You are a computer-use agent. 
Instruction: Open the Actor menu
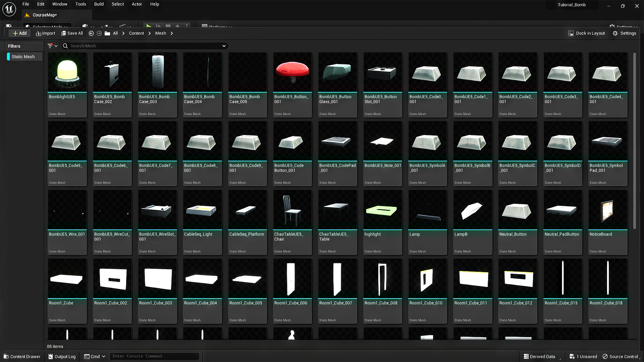(x=137, y=4)
